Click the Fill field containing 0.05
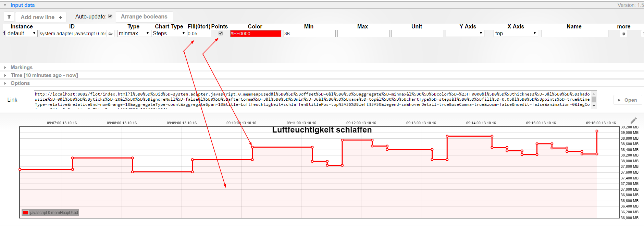The height and width of the screenshot is (226, 644). [199, 34]
